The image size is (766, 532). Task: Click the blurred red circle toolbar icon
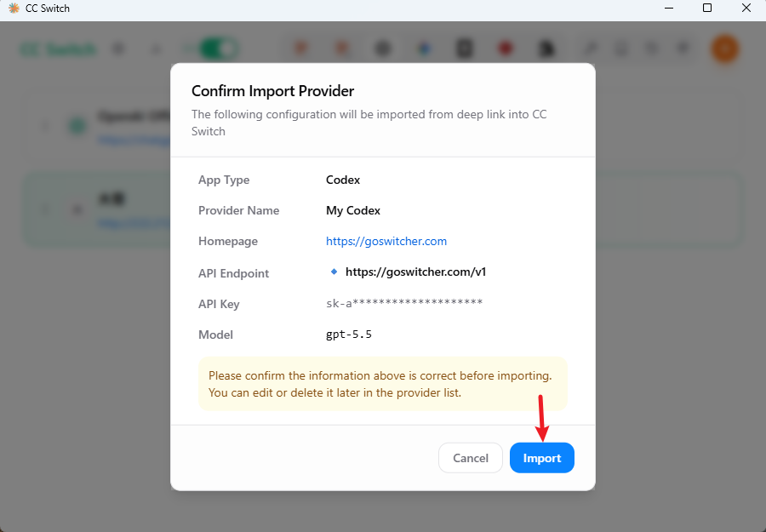pos(505,49)
